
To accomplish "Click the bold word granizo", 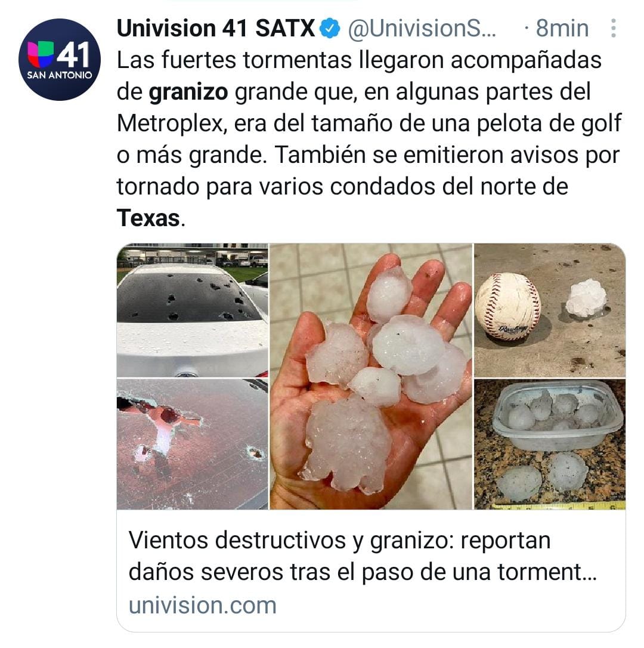I will coord(188,92).
